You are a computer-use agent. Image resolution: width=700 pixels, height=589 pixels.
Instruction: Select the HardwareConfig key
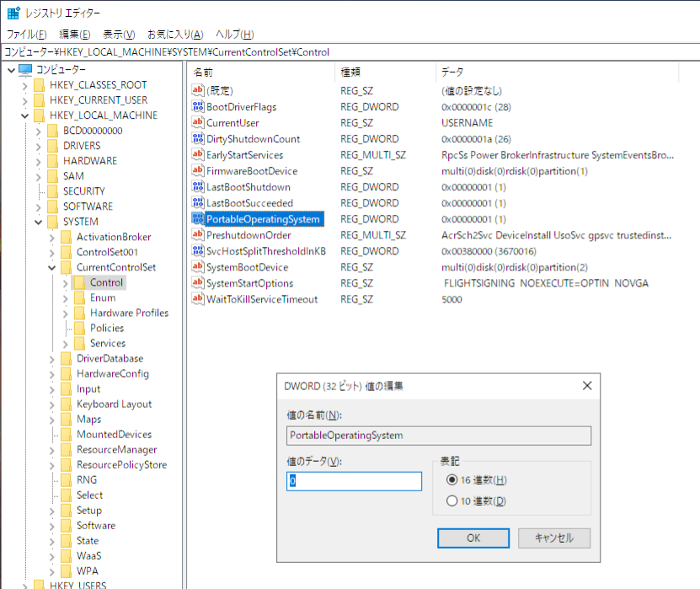pyautogui.click(x=113, y=374)
